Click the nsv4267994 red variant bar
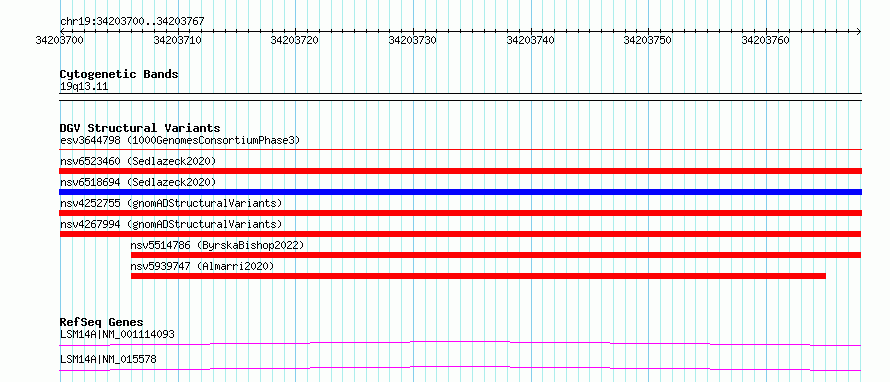 click(x=460, y=234)
